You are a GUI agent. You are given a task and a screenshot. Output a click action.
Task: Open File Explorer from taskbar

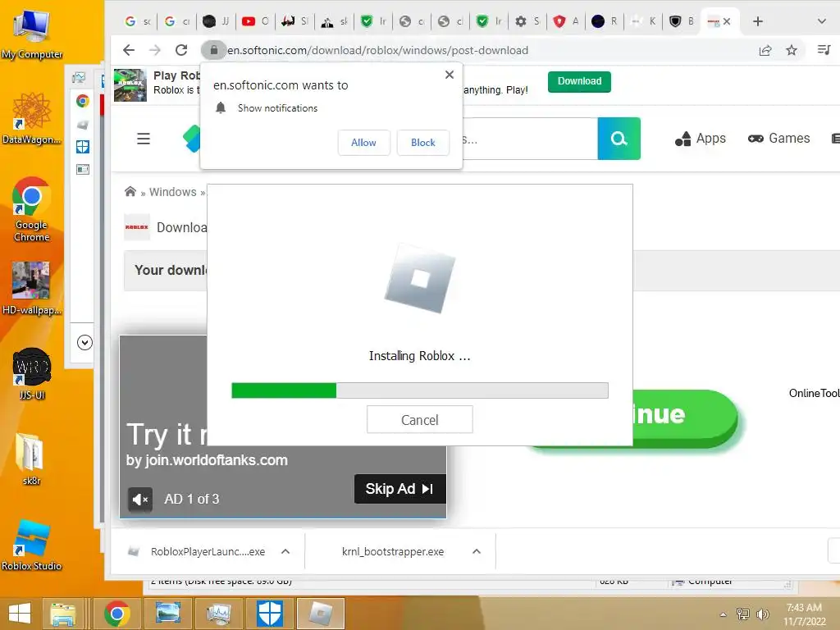[x=62, y=614]
